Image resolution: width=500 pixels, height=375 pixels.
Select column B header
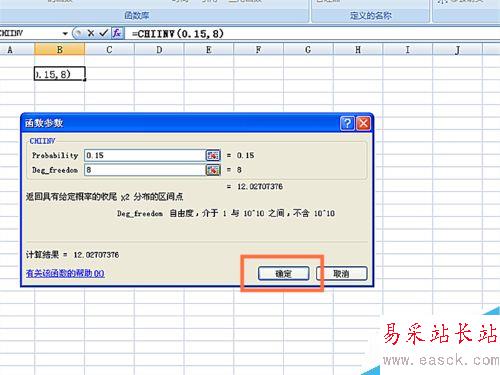coord(60,50)
